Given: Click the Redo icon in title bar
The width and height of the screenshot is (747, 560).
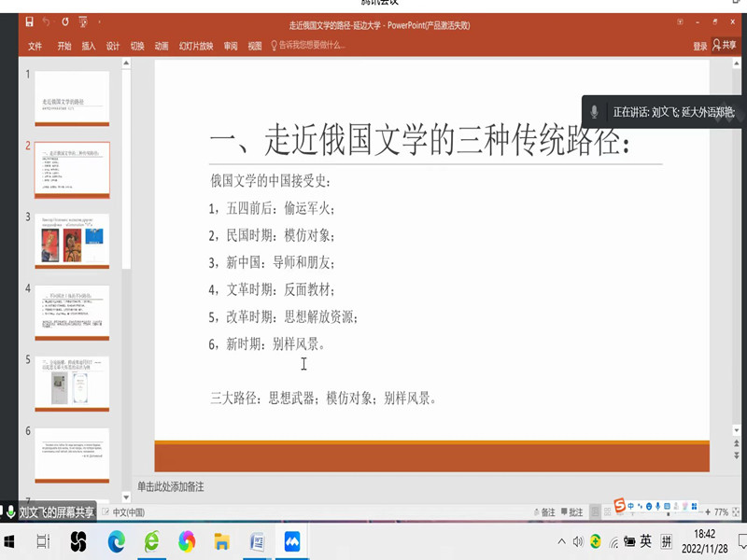Looking at the screenshot, I should coord(65,21).
